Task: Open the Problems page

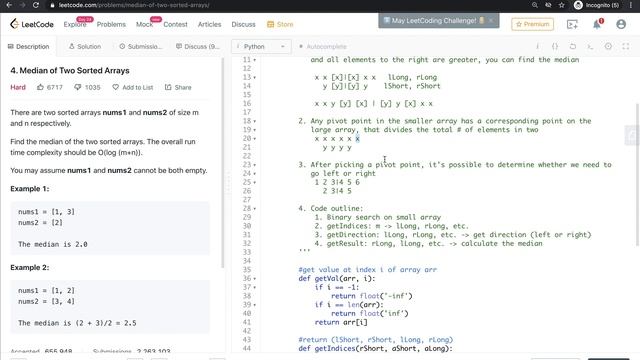Action: pyautogui.click(x=111, y=24)
